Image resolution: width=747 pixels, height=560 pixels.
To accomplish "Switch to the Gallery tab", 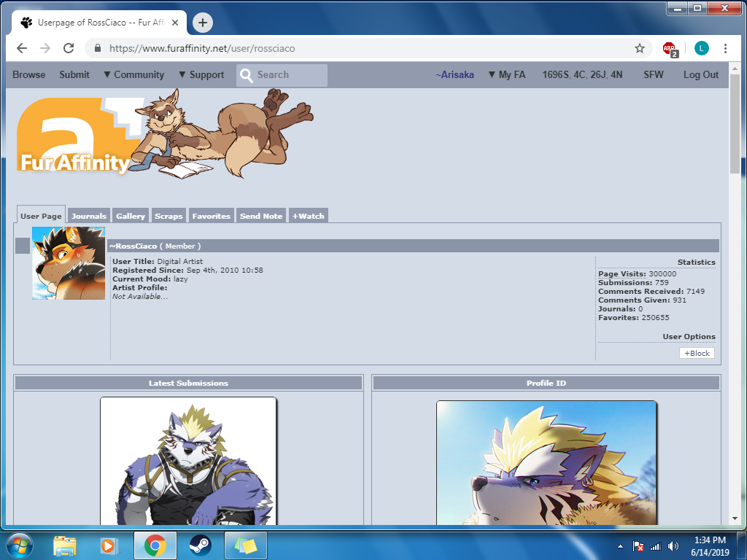I will coord(130,216).
